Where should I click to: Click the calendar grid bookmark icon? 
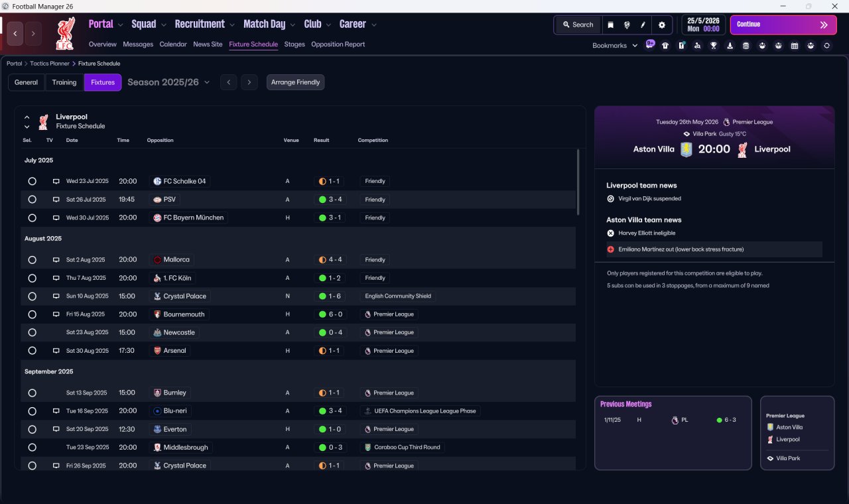pyautogui.click(x=795, y=46)
